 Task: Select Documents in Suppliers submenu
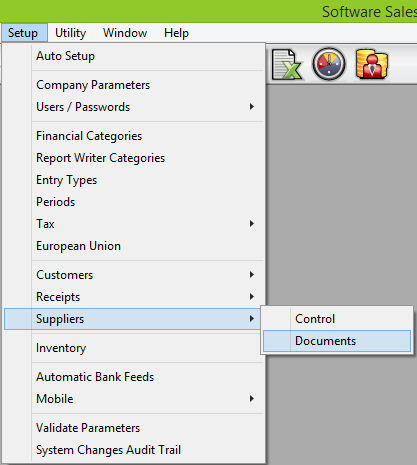(x=337, y=341)
